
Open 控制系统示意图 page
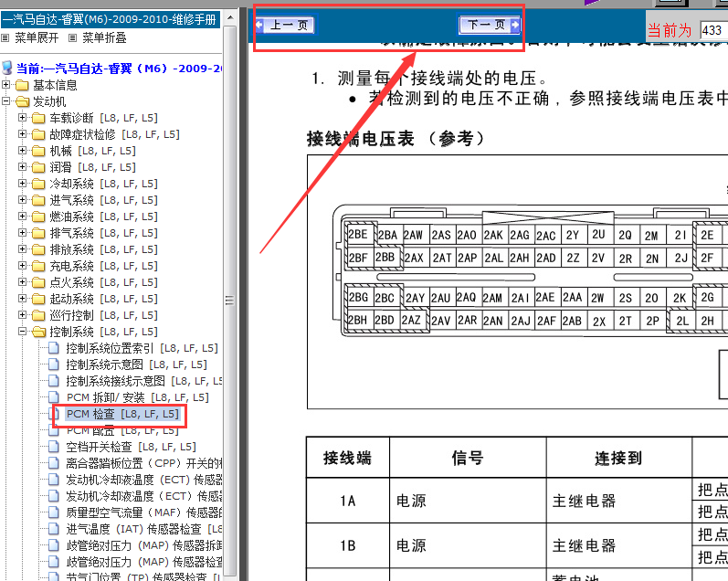tap(136, 364)
